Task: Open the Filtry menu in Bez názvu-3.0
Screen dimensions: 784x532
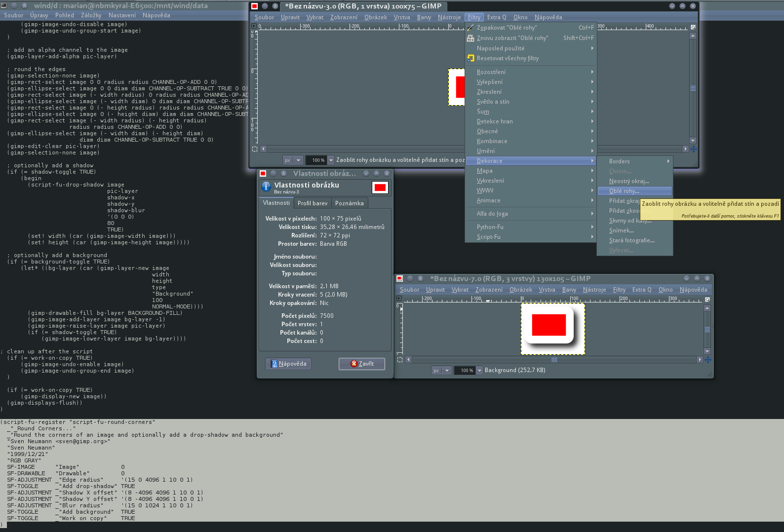Action: coord(474,17)
